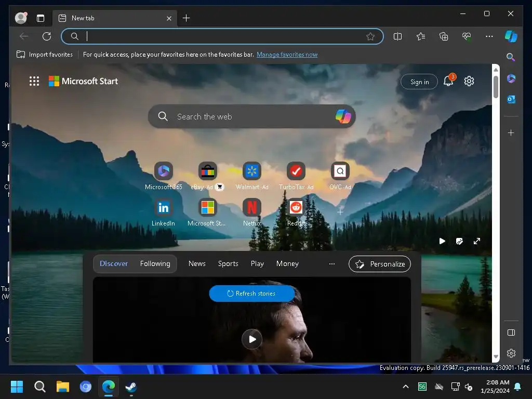Add a sidebar app with plus

point(511,132)
